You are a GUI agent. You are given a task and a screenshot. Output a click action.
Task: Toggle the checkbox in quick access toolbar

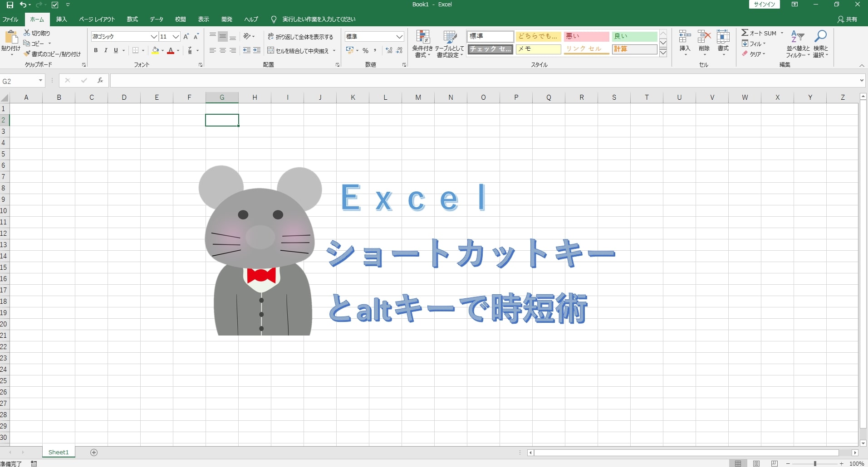[55, 5]
